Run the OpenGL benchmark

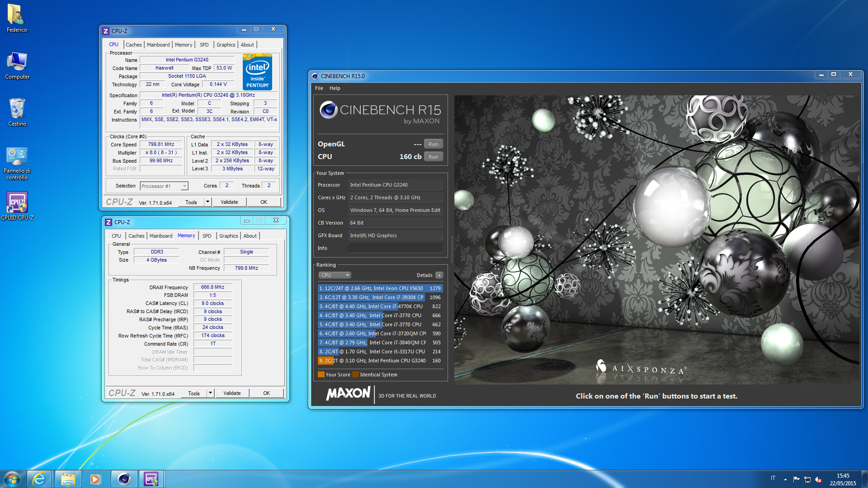coord(433,144)
